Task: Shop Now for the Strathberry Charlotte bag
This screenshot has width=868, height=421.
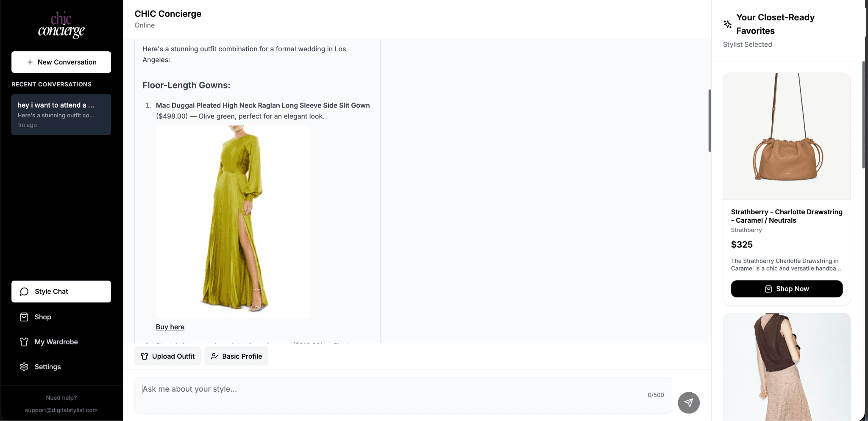Action: click(x=787, y=289)
